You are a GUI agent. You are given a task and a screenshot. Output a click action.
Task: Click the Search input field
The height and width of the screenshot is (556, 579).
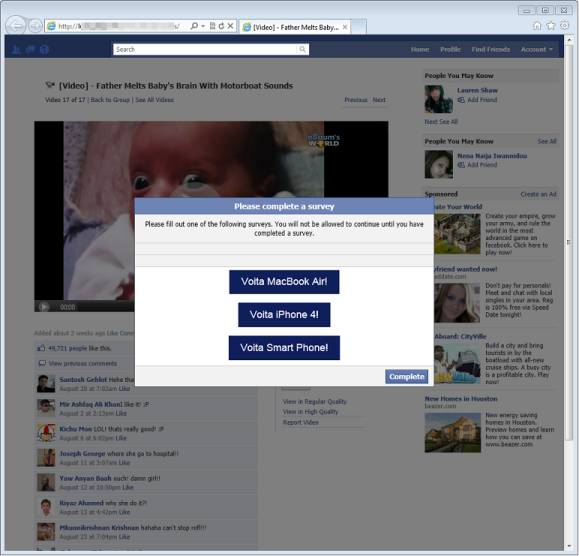coord(205,49)
